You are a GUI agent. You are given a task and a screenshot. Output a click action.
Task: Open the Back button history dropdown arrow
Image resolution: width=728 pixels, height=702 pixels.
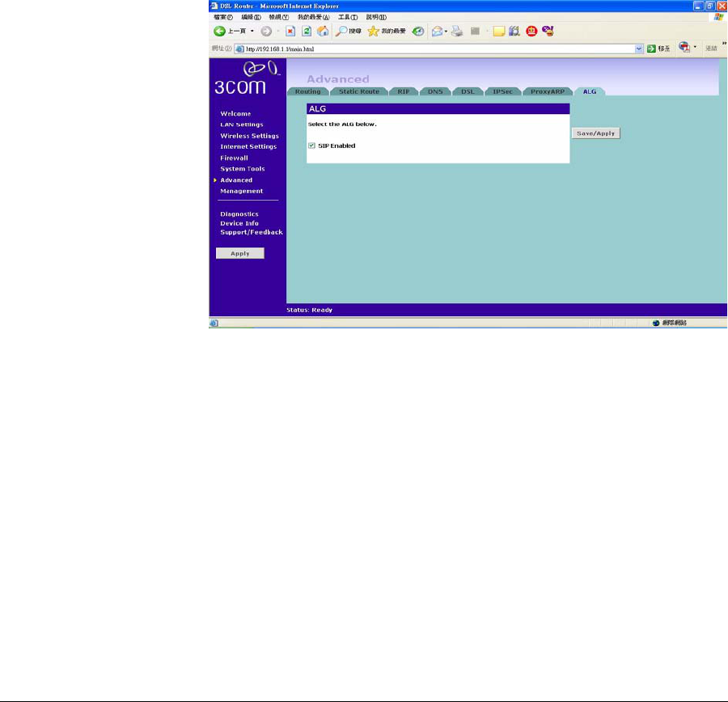252,31
